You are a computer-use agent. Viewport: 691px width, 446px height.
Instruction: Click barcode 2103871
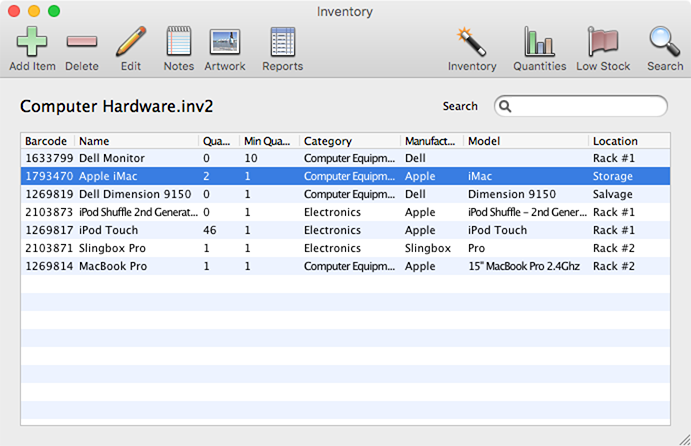coord(49,249)
